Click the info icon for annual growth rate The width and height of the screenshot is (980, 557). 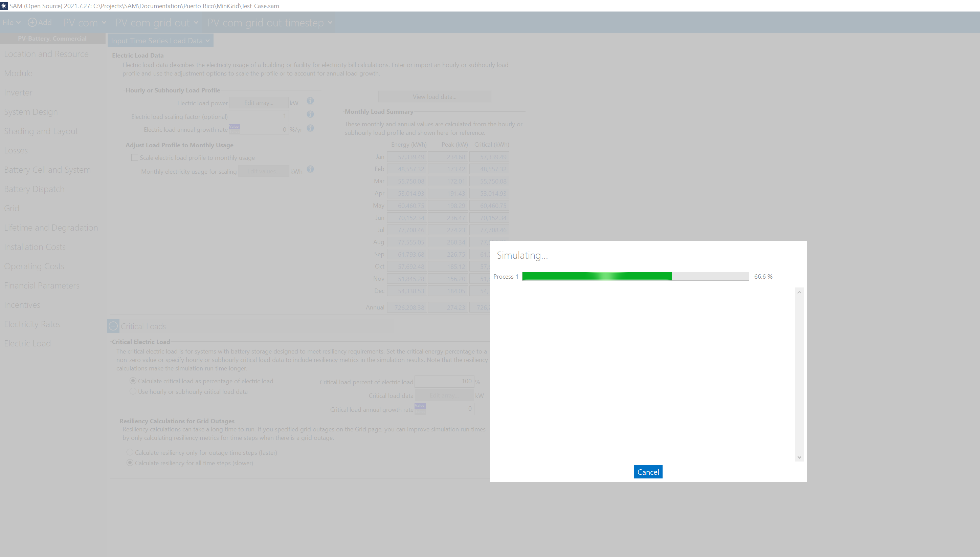tap(310, 128)
